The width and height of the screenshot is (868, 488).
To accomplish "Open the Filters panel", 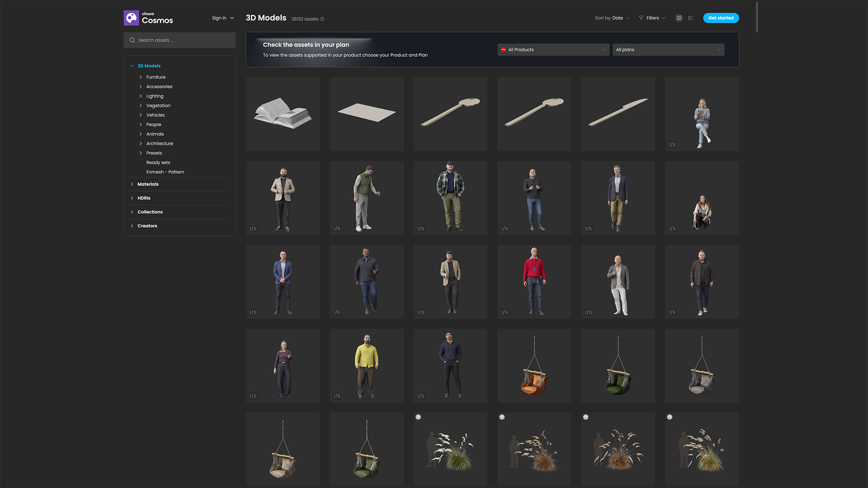I will pos(653,18).
